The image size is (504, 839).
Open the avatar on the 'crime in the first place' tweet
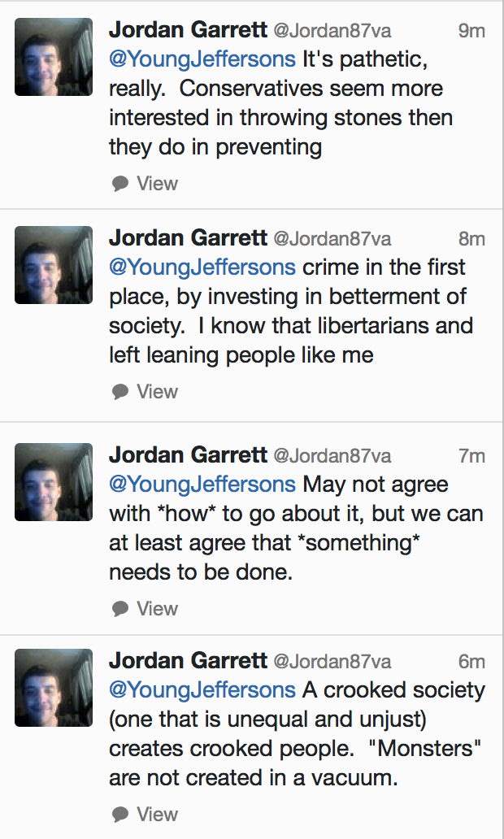pos(54,265)
